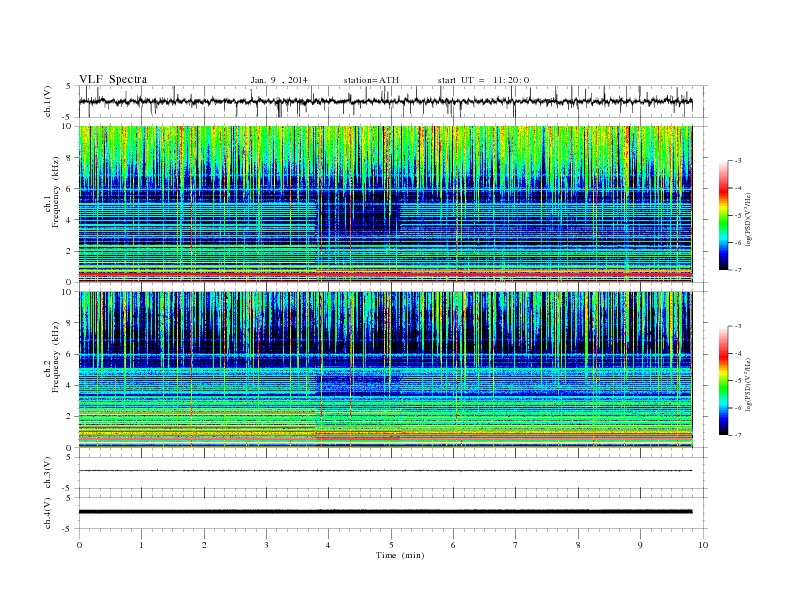This screenshot has width=792, height=612.
Task: Click the "2" kHz tick on ch.2 frequency axis
Action: [x=69, y=416]
